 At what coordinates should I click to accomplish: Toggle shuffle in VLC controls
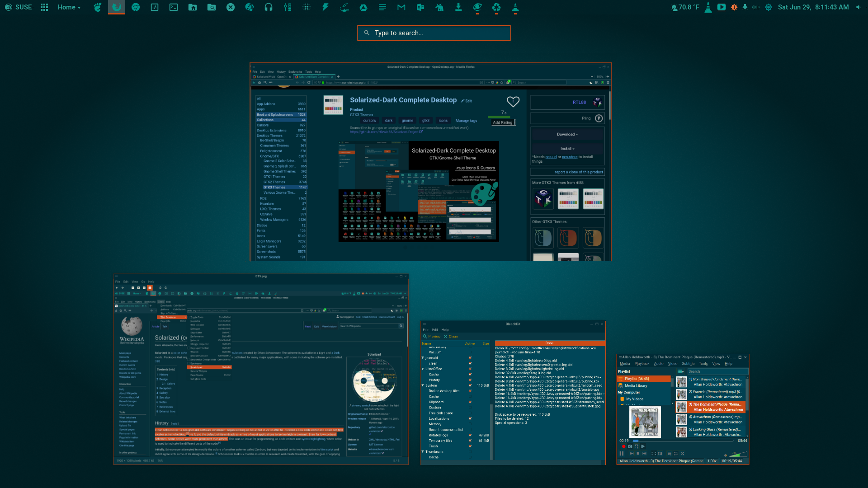click(682, 453)
